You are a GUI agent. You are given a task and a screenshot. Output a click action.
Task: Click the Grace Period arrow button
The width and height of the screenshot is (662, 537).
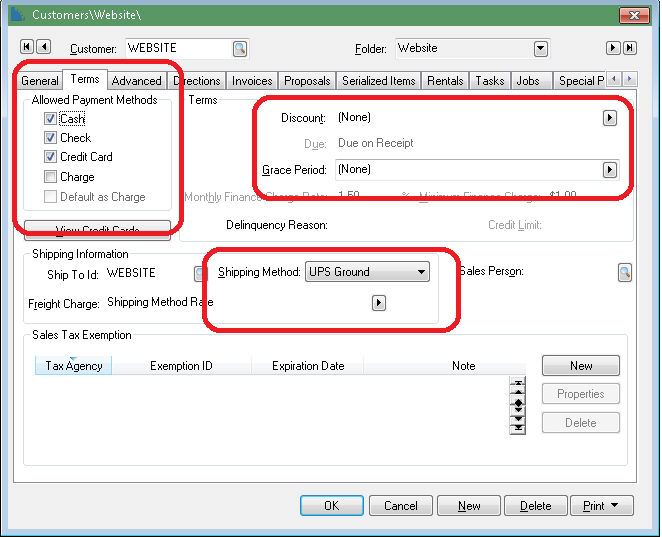[609, 170]
